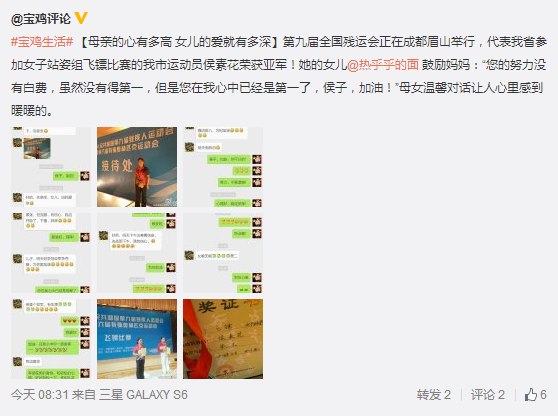The height and width of the screenshot is (418, 558).
Task: Click the gold verified V badge
Action: pyautogui.click(x=81, y=17)
